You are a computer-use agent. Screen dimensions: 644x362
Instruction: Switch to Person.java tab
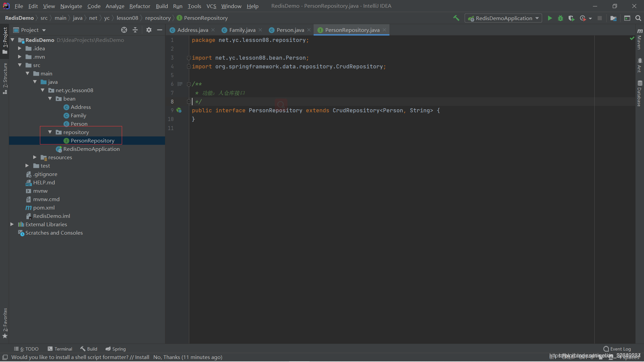(290, 30)
